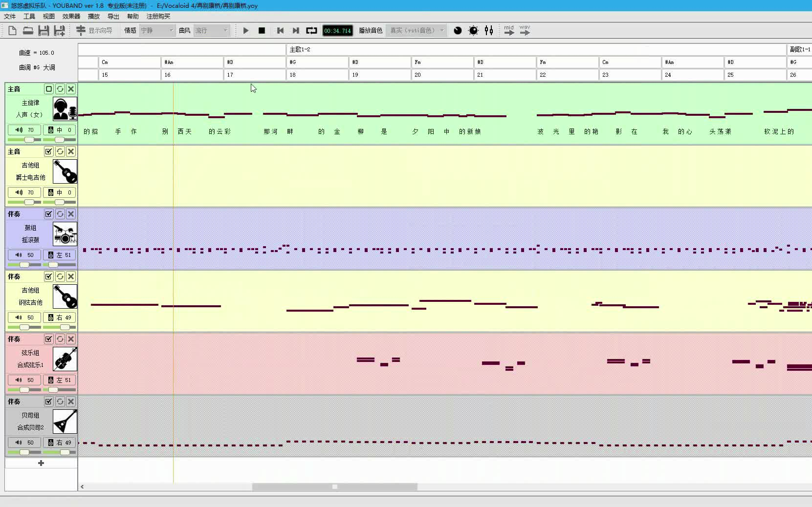Click the 钢弦吉他 pan value 右 49
The width and height of the screenshot is (812, 507).
coord(60,317)
